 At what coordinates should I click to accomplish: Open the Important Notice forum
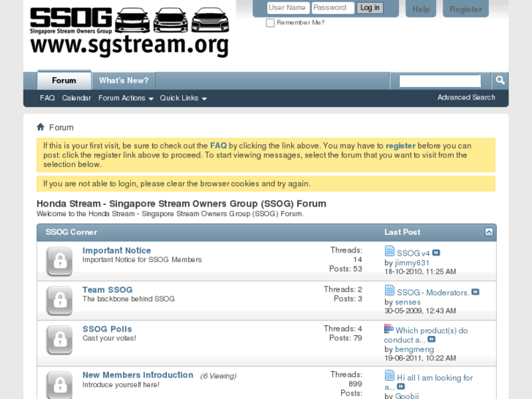pos(116,250)
